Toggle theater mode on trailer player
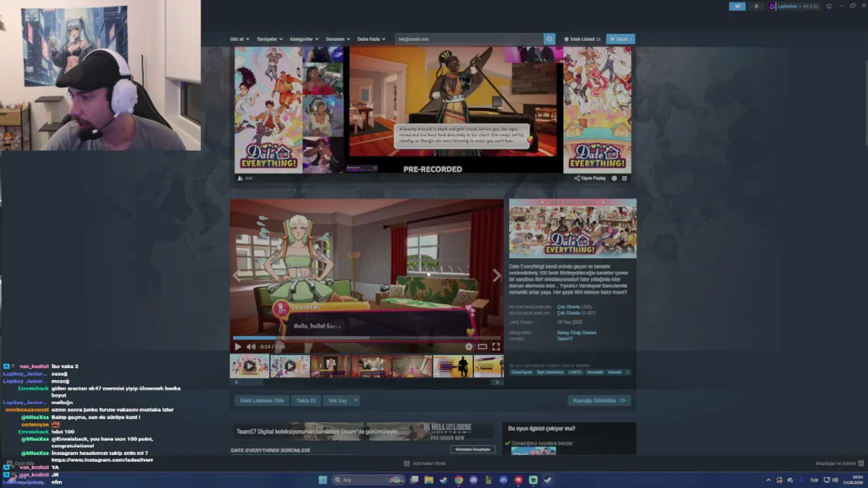Image resolution: width=868 pixels, height=488 pixels. point(482,346)
